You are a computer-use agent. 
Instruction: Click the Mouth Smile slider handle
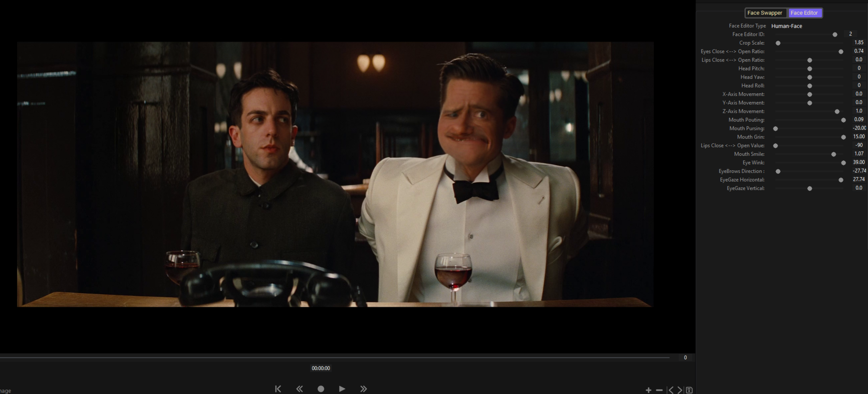tap(834, 154)
